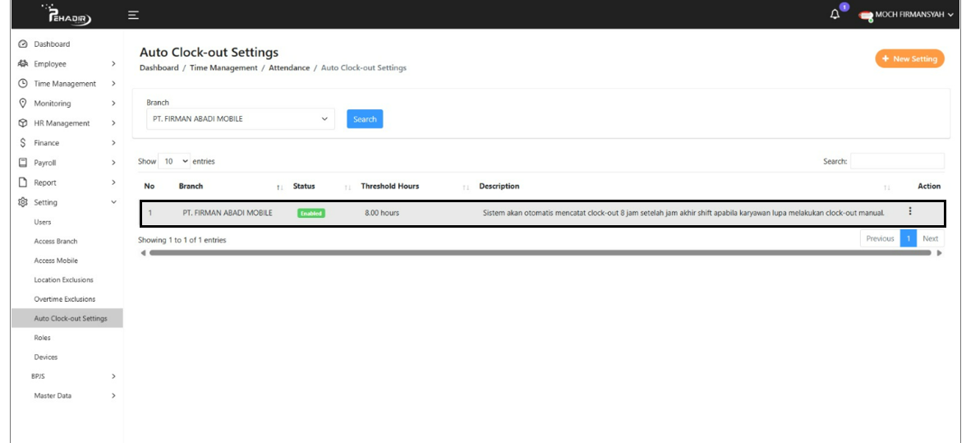The image size is (980, 443).
Task: Click the orange New Setting button
Action: [x=909, y=59]
